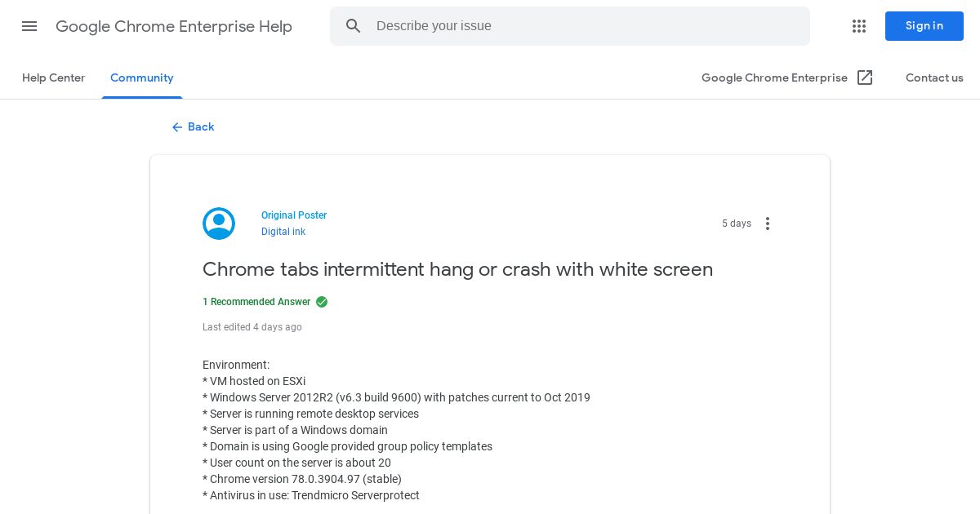
Task: Click the Chrome version 78.0.3904.97 line
Action: click(x=302, y=479)
